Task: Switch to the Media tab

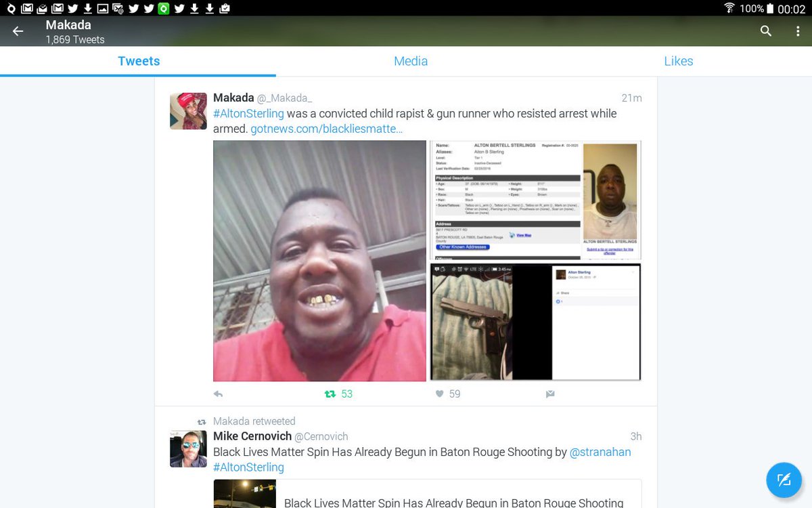Action: click(x=411, y=61)
